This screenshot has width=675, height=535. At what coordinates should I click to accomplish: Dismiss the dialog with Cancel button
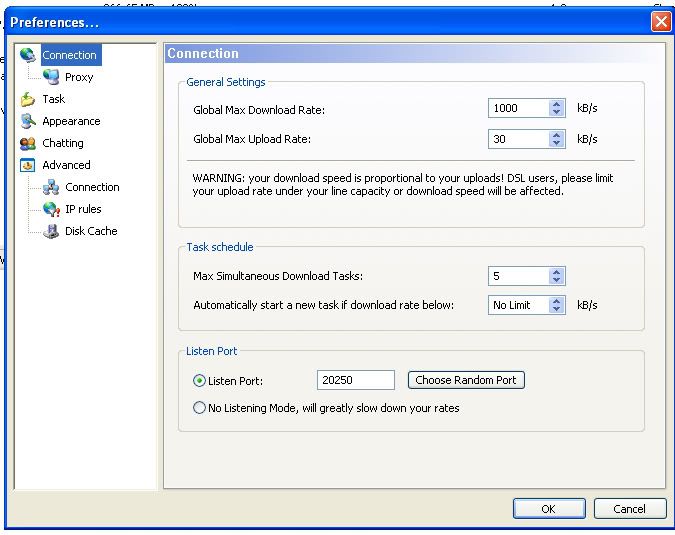[629, 508]
